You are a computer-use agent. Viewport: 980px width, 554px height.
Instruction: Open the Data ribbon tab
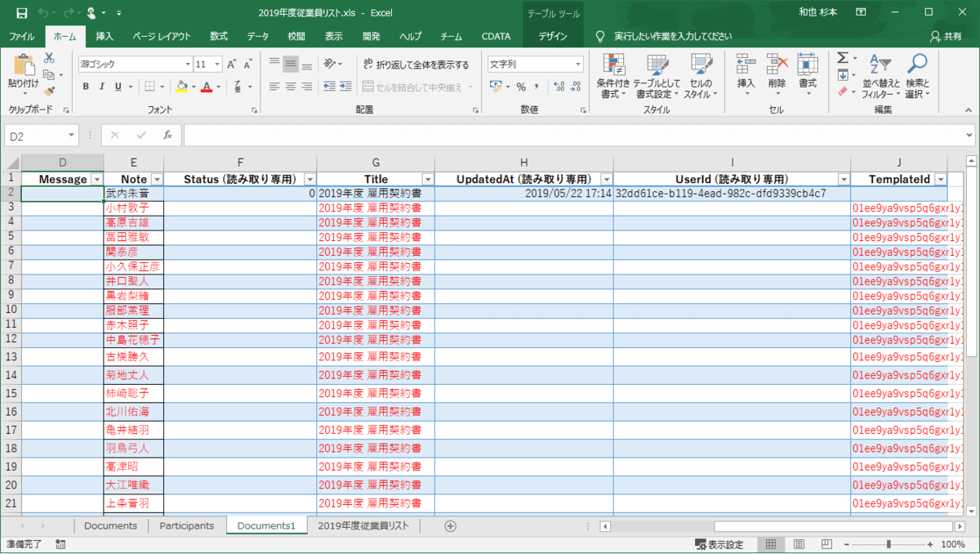click(258, 36)
